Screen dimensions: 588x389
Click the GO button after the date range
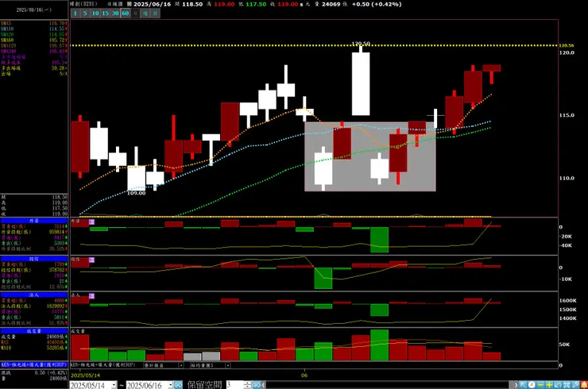click(x=178, y=385)
